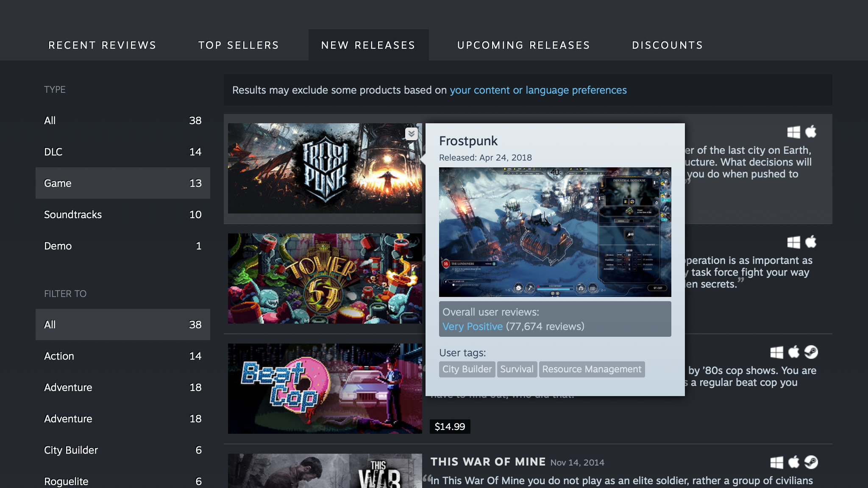Click the Mac platform icon for This War of Mine
The width and height of the screenshot is (868, 488).
(x=794, y=463)
